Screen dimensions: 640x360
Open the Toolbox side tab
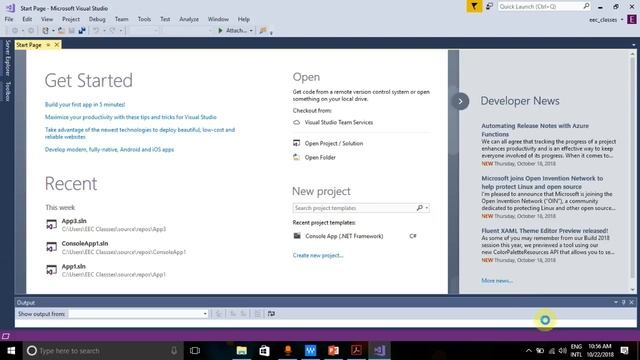coord(7,91)
